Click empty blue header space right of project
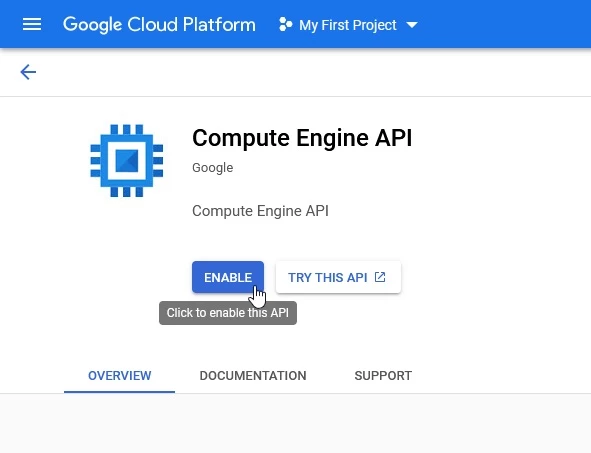This screenshot has height=453, width=591. pos(505,24)
